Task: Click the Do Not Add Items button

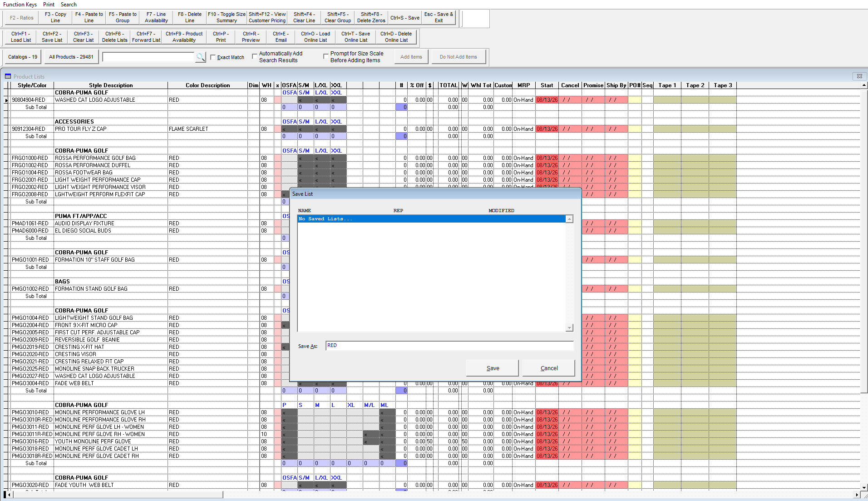Action: click(x=458, y=57)
